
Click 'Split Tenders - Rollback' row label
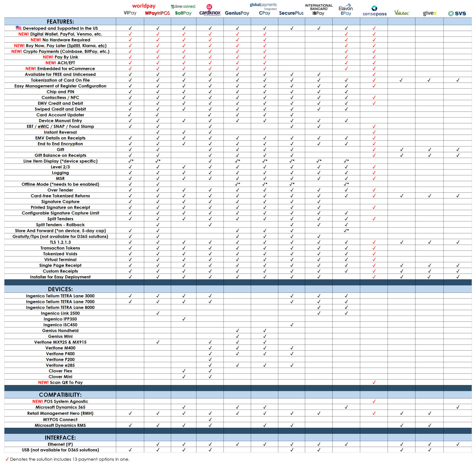[60, 225]
